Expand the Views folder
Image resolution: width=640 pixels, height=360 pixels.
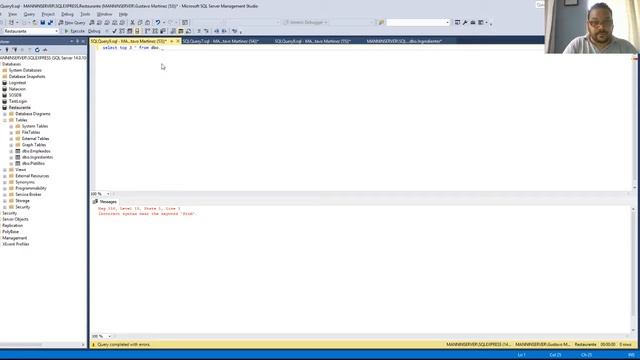(5, 170)
